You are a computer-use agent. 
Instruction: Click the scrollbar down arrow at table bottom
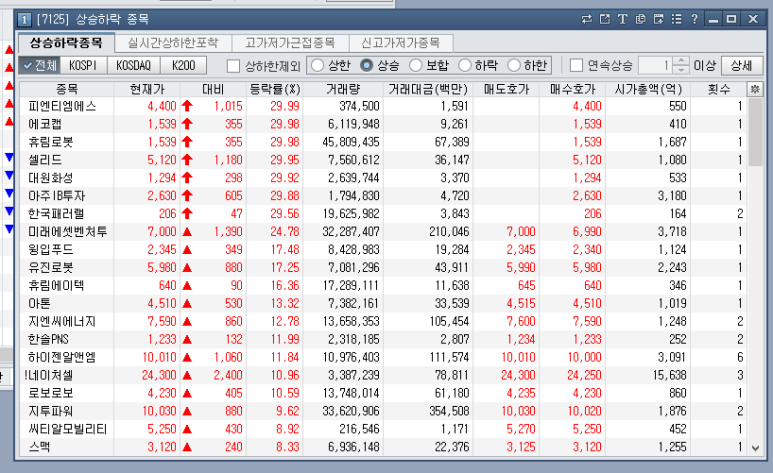pyautogui.click(x=755, y=448)
